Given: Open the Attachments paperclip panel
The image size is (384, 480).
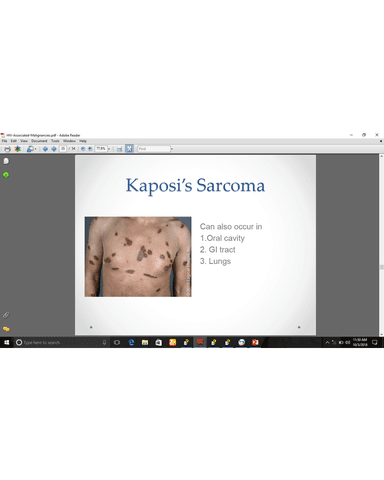Looking at the screenshot, I should [x=6, y=315].
